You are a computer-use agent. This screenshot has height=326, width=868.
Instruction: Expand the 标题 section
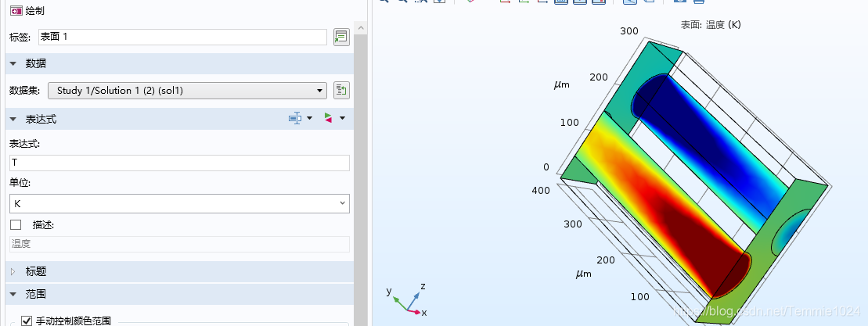pos(13,271)
